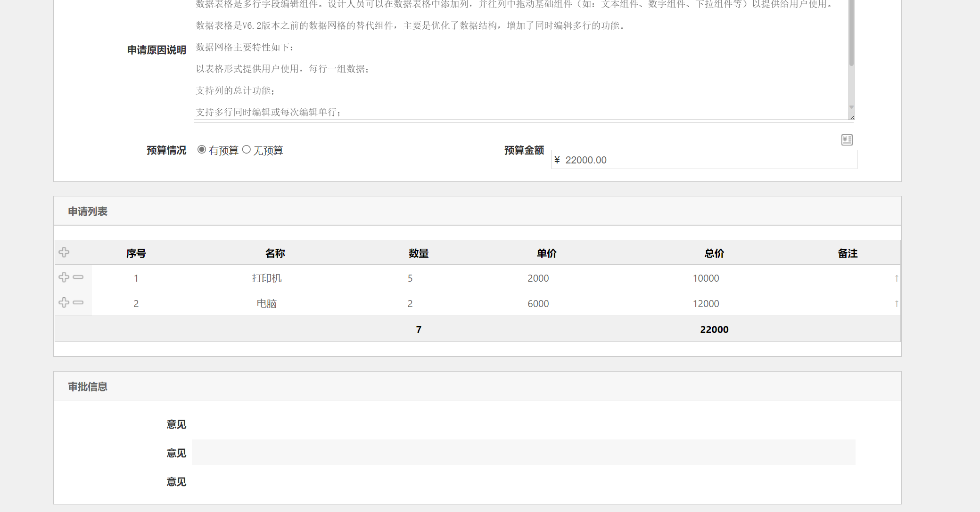Remove the 电脑 row with its minus icon
The height and width of the screenshot is (512, 980).
click(78, 303)
